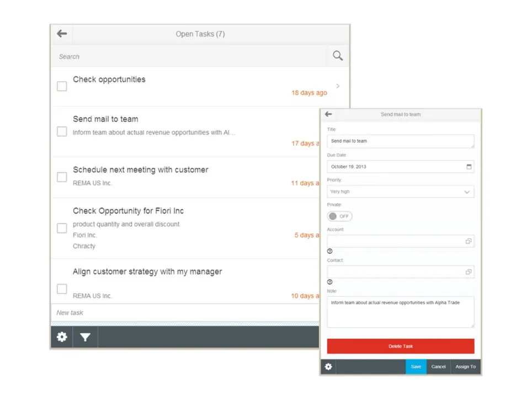Open settings gear in task list footer

pos(62,337)
